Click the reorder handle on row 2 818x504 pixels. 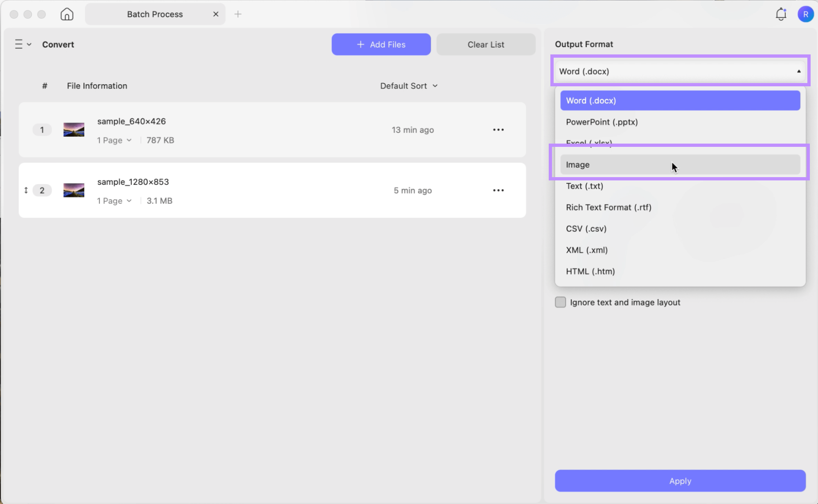[x=26, y=190]
